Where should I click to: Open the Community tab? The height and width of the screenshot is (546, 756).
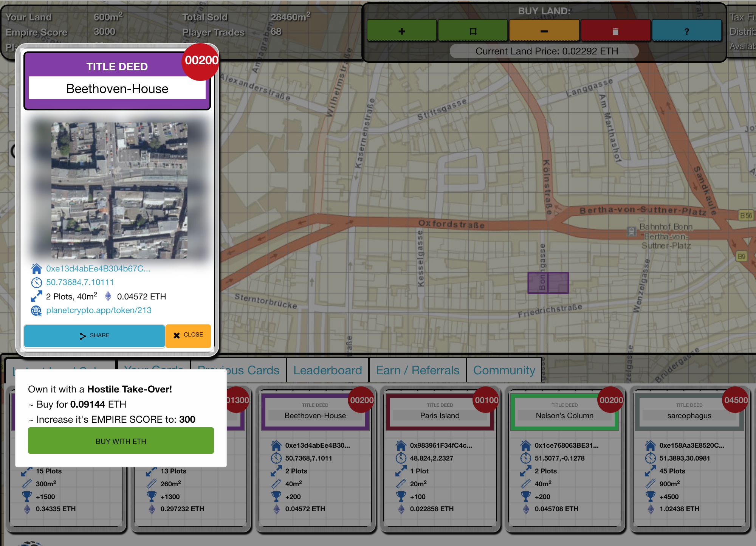tap(504, 370)
